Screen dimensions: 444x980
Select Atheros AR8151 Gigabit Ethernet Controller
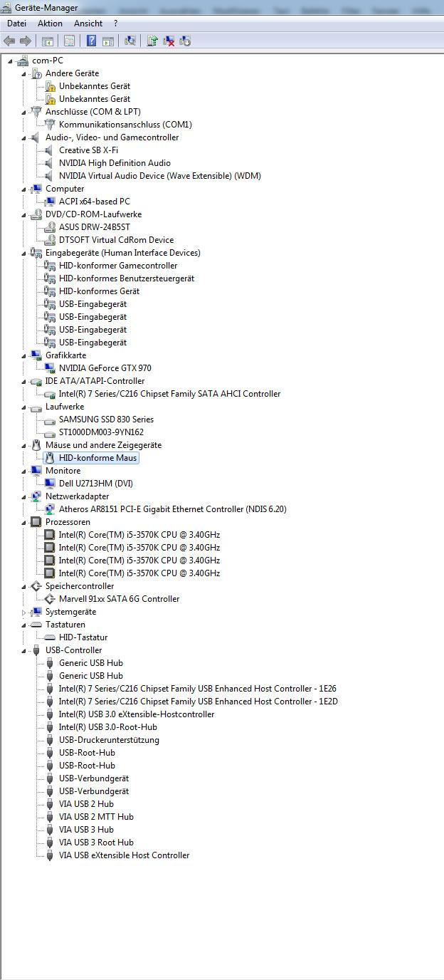[x=173, y=509]
